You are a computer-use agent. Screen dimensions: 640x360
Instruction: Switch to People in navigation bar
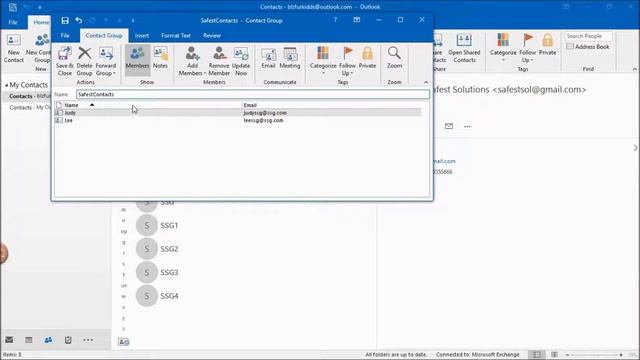coord(48,340)
